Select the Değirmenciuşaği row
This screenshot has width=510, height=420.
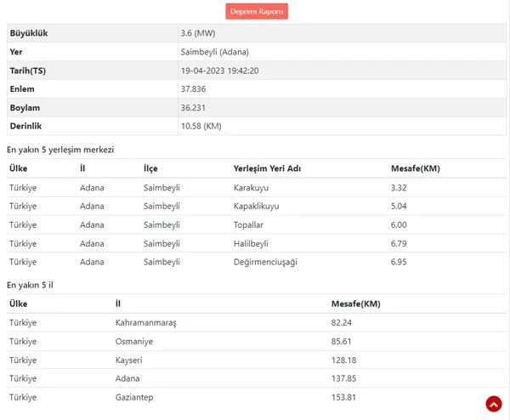tap(257, 262)
